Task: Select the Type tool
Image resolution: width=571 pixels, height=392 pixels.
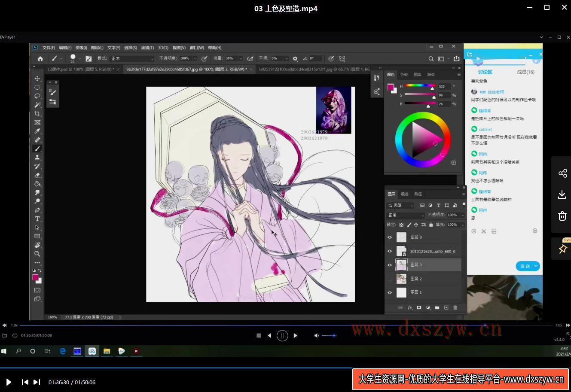Action: pyautogui.click(x=37, y=219)
